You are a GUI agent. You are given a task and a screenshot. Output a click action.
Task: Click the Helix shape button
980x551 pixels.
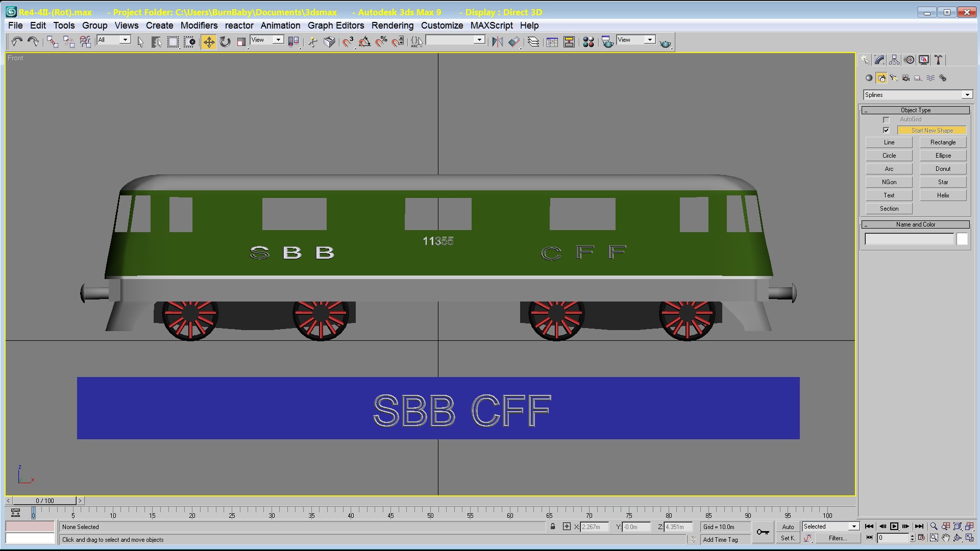pos(943,195)
